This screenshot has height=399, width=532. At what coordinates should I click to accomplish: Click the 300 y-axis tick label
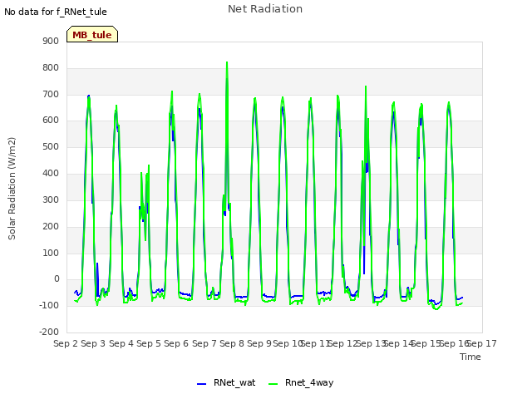point(51,199)
